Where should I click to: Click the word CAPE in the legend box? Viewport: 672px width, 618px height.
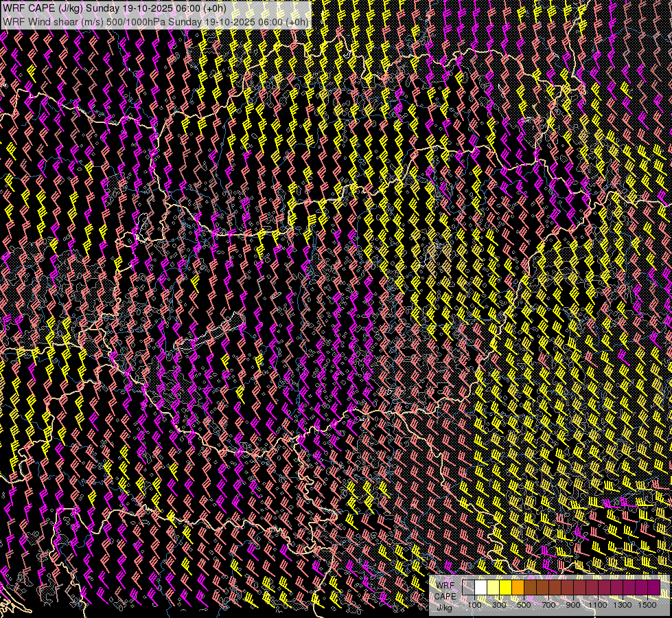tap(445, 596)
